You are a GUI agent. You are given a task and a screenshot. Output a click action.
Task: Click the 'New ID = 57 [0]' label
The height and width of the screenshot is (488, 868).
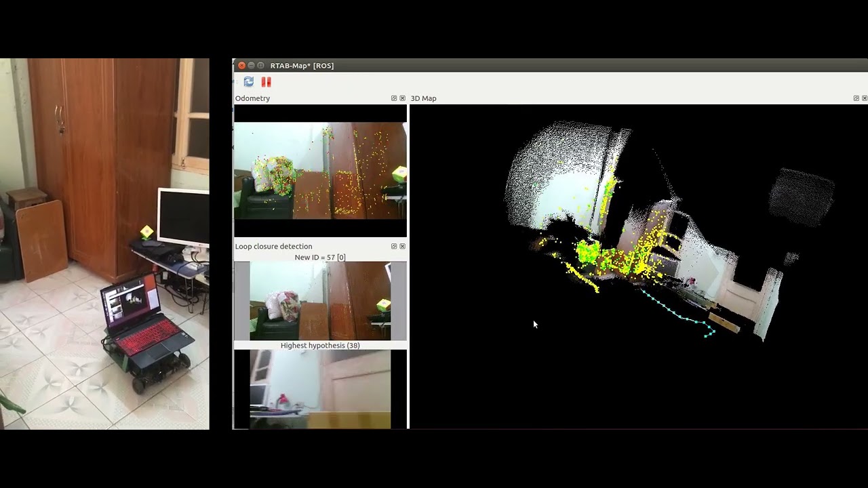[x=320, y=258]
